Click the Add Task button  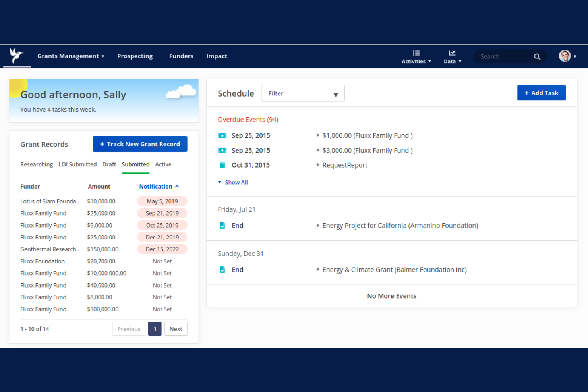tap(541, 93)
